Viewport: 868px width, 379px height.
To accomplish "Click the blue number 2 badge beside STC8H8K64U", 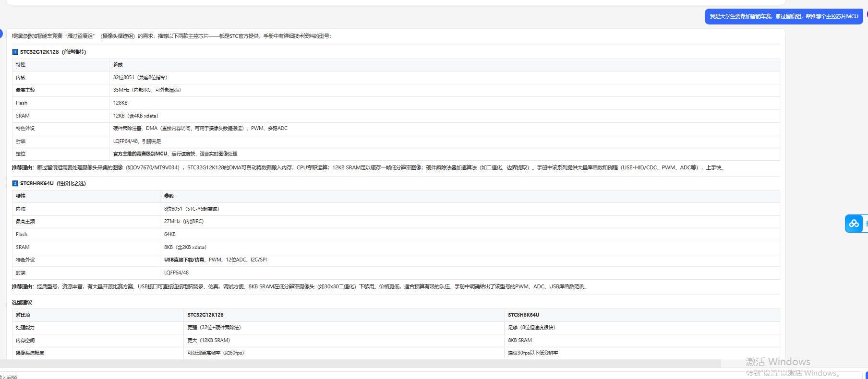I will (x=15, y=183).
